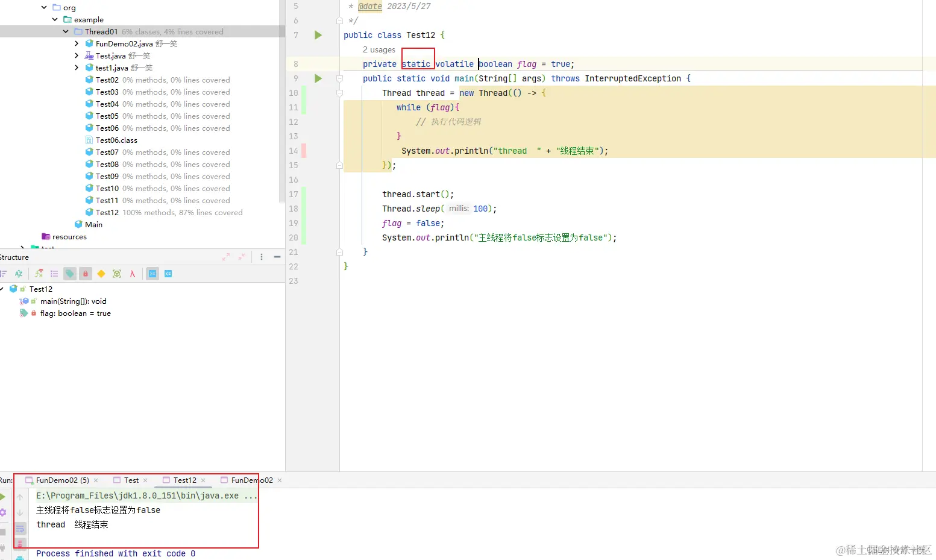Toggle soft-wrap in console output
Screen dimensions: 936x560
point(20,529)
